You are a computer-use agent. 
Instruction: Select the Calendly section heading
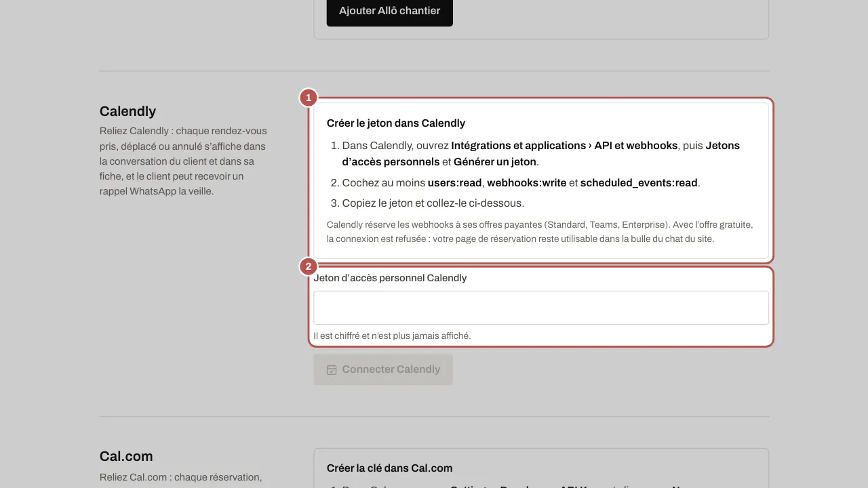[x=127, y=111]
